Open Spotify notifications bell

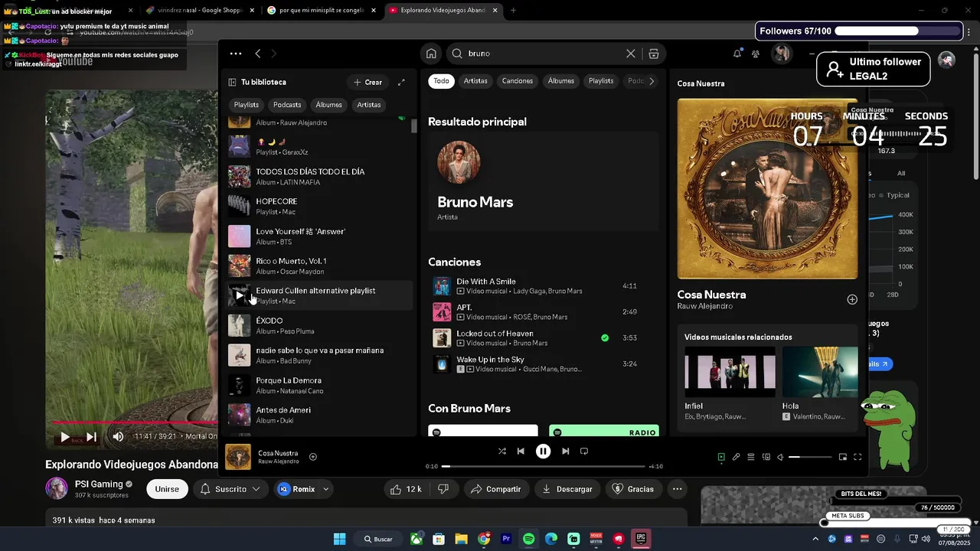tap(737, 54)
